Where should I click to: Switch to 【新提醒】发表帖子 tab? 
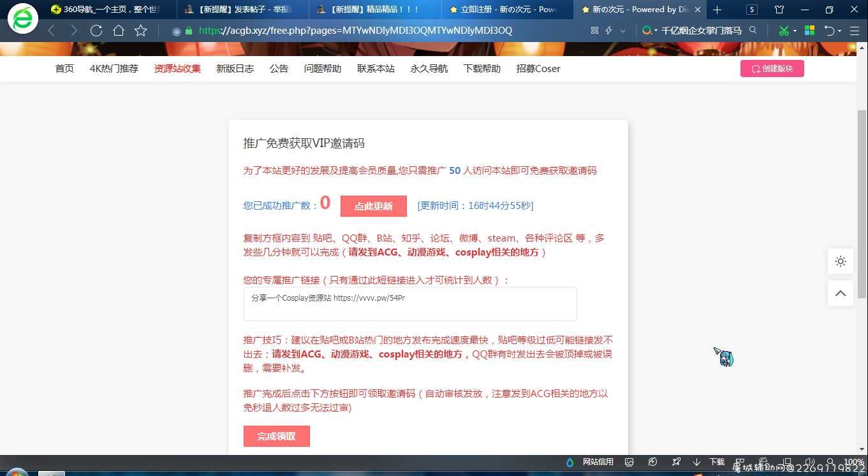tap(243, 10)
